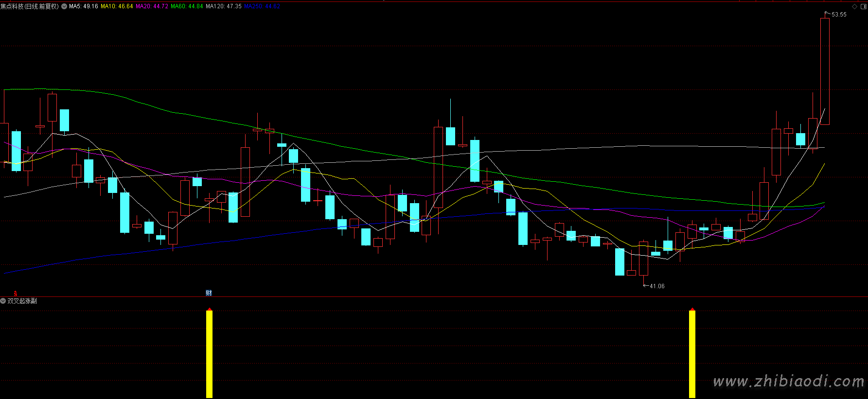Click the 53.55 high price label
Viewport: 868px width, 399px height.
(x=838, y=15)
